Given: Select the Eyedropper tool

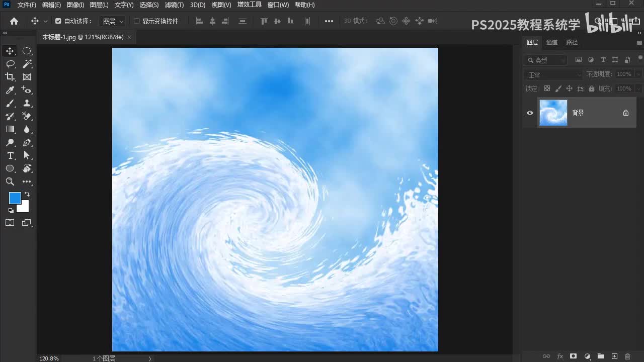Looking at the screenshot, I should click(10, 90).
